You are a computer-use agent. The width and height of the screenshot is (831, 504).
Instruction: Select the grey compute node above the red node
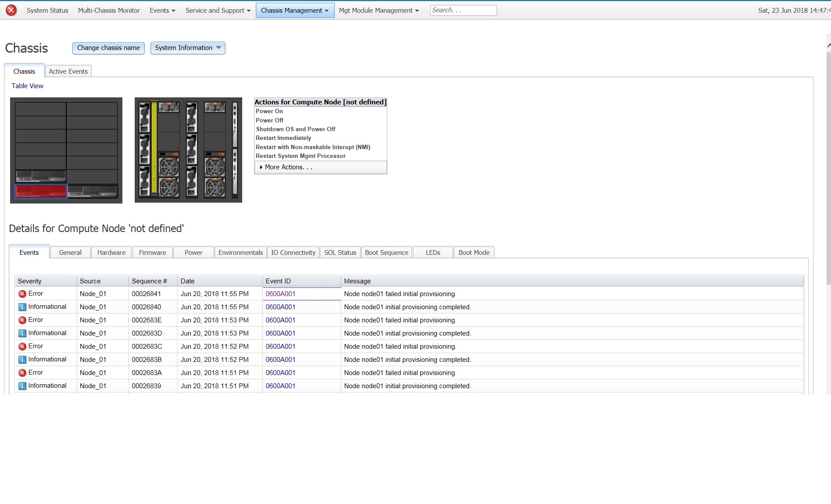41,176
